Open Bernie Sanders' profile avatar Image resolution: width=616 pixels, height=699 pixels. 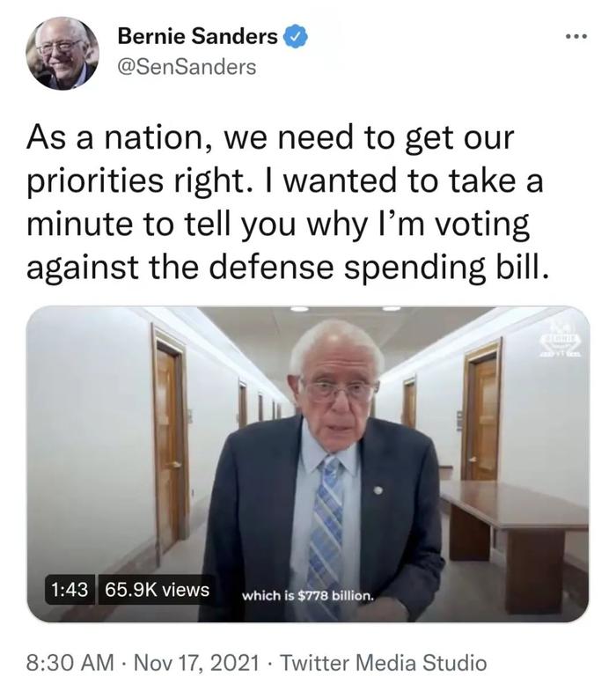tap(62, 53)
